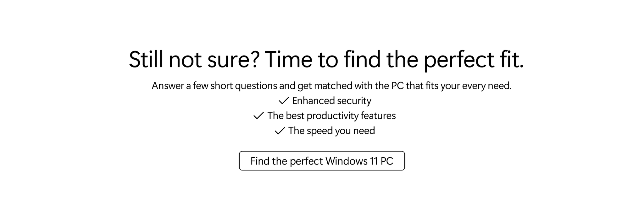Viewport: 644px width, 204px height.
Task: Click the word Windows inside the button
Action: [x=347, y=161]
